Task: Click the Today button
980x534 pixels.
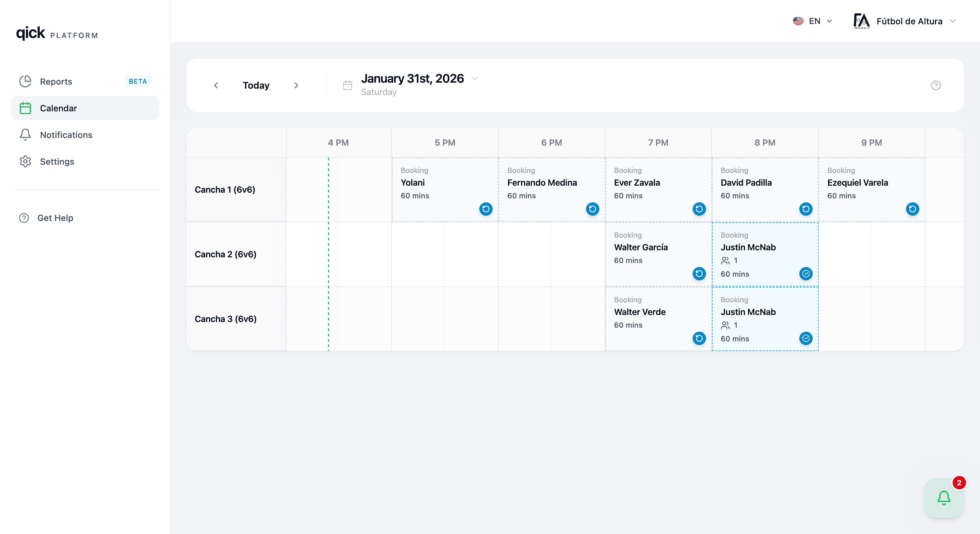Action: click(x=256, y=85)
